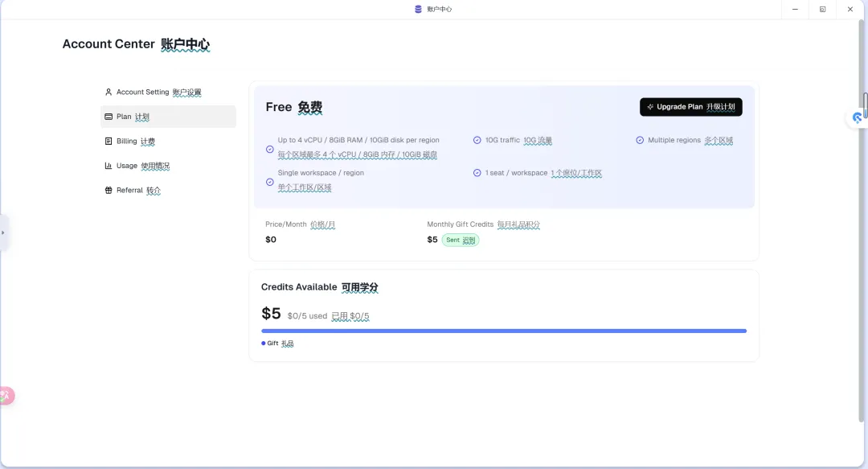This screenshot has height=469, width=868.
Task: Click the pink floating widget at left edge
Action: 6,396
